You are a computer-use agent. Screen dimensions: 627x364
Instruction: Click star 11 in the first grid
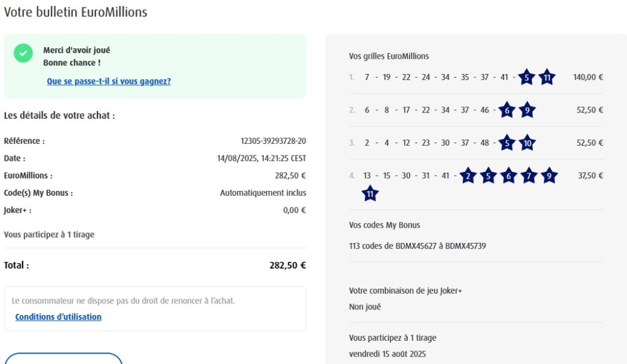point(547,78)
